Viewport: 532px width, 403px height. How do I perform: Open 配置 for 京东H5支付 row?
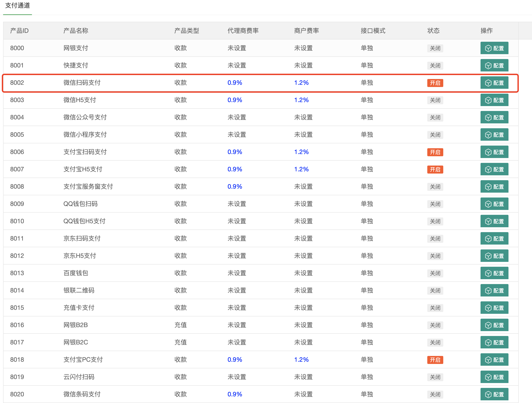[x=494, y=256]
